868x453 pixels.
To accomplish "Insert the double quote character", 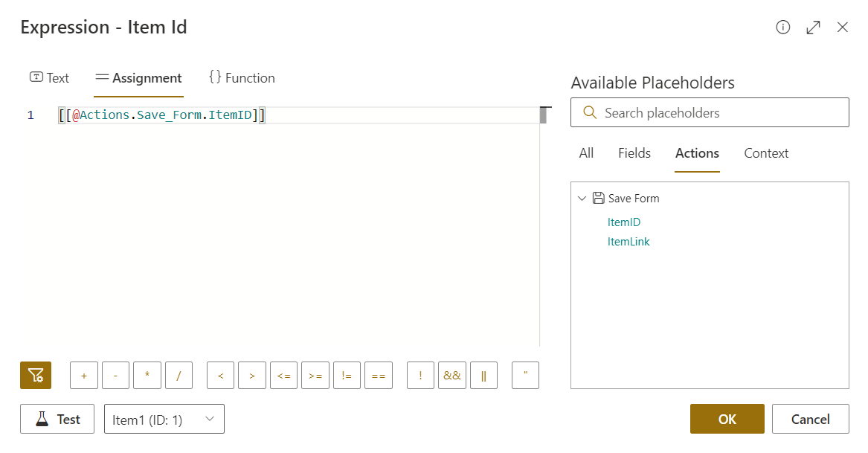I will (525, 376).
